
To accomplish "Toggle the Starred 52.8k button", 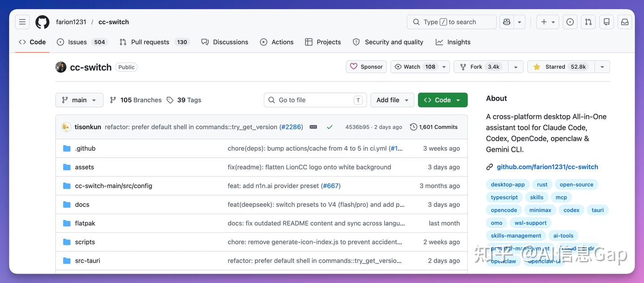I will click(561, 67).
